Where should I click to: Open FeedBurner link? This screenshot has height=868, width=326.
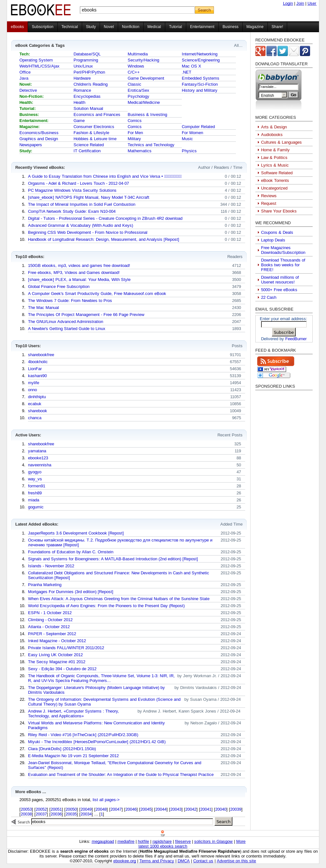[296, 339]
